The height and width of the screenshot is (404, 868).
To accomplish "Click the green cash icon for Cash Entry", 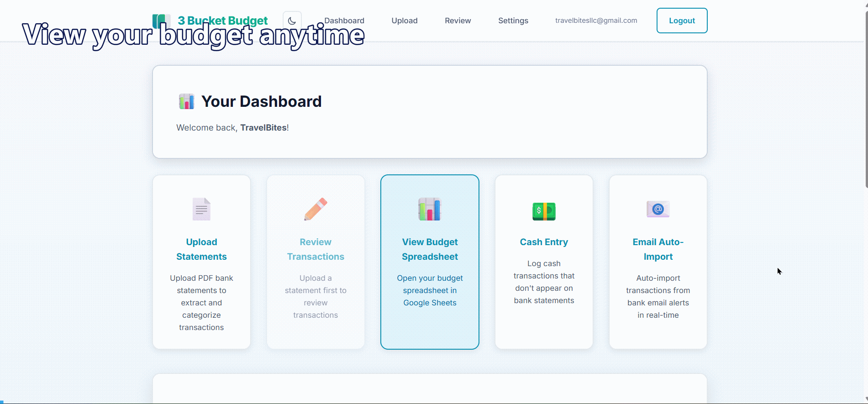I will pos(544,211).
